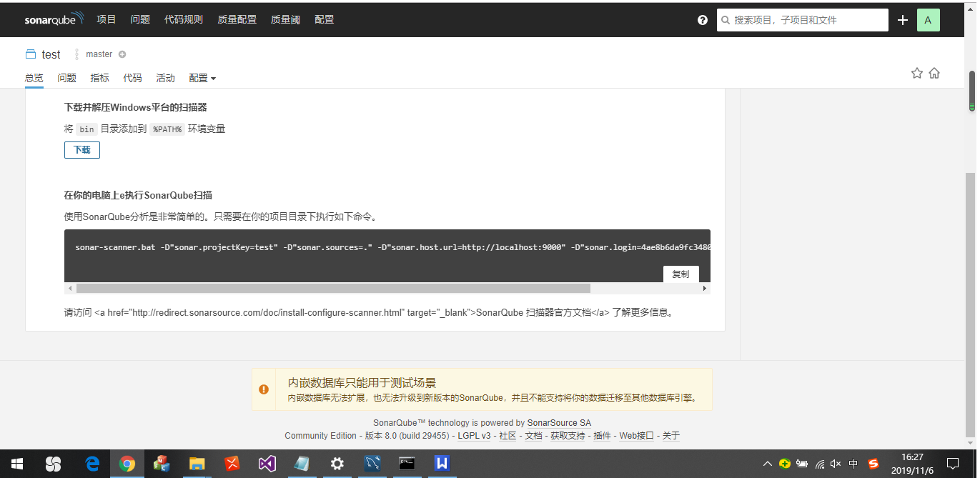Select the 问题 project tab
Viewport: 980px width, 478px height.
(x=66, y=78)
